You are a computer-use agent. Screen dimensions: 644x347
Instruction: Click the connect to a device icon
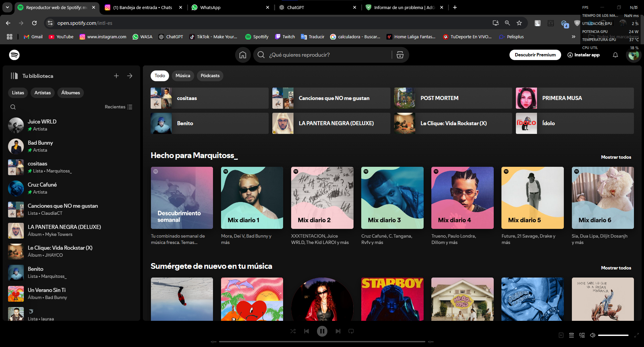[582, 335]
